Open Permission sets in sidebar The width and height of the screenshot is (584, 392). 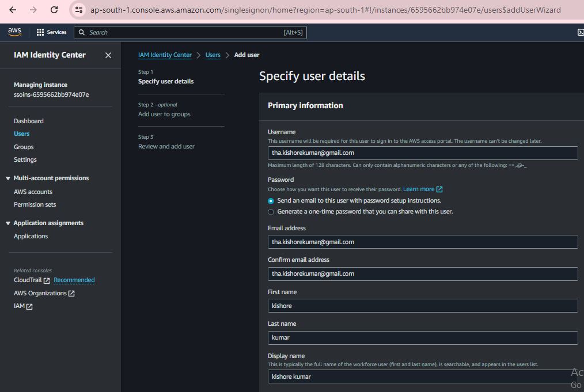coord(35,204)
